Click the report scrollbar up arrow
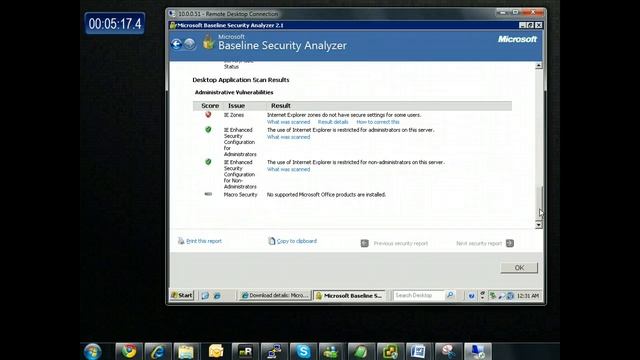This screenshot has height=360, width=640. click(539, 66)
